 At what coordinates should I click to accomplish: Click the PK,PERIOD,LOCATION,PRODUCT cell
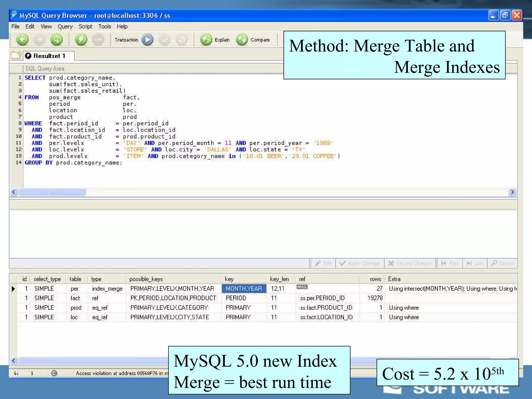pyautogui.click(x=173, y=298)
